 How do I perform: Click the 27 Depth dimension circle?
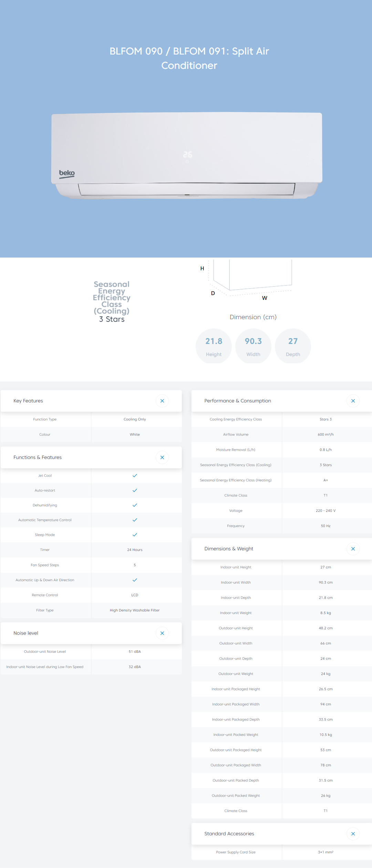click(x=293, y=346)
